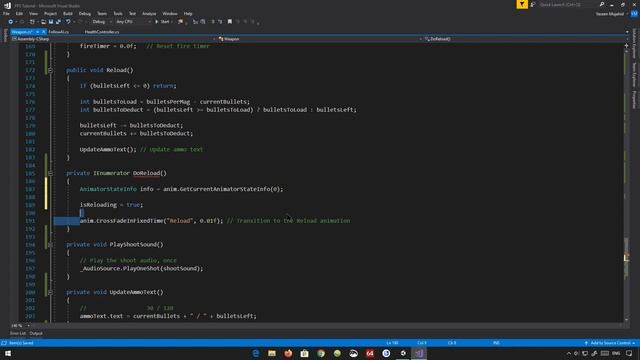Click the DoReload method name

click(x=147, y=173)
